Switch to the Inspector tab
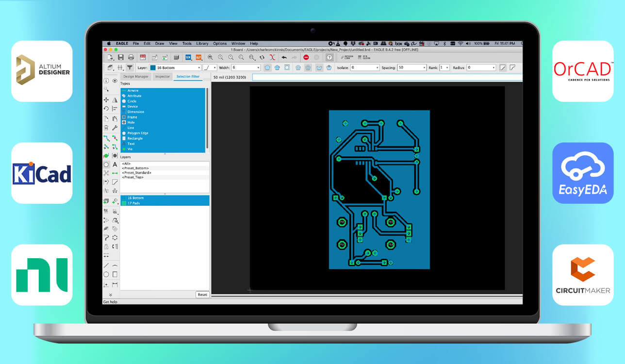 (x=163, y=77)
